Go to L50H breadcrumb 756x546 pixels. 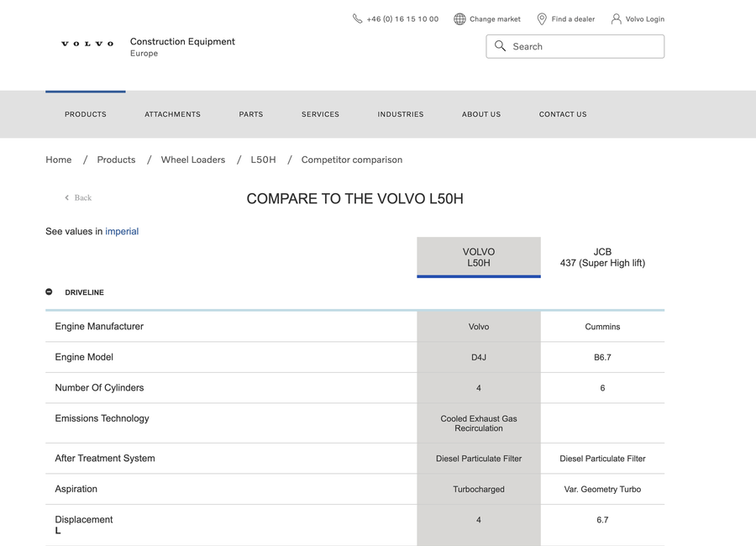263,160
